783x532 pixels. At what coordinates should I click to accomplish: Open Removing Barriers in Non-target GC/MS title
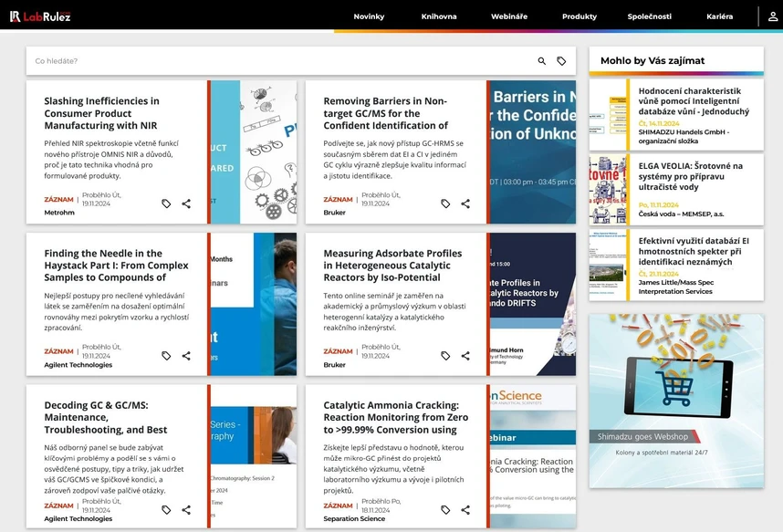click(x=385, y=113)
